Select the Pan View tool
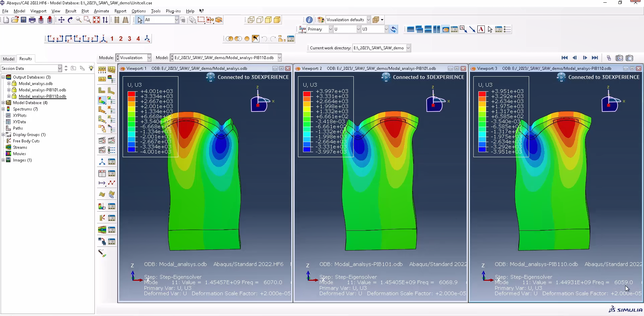Image resolution: width=644 pixels, height=316 pixels. click(x=61, y=20)
